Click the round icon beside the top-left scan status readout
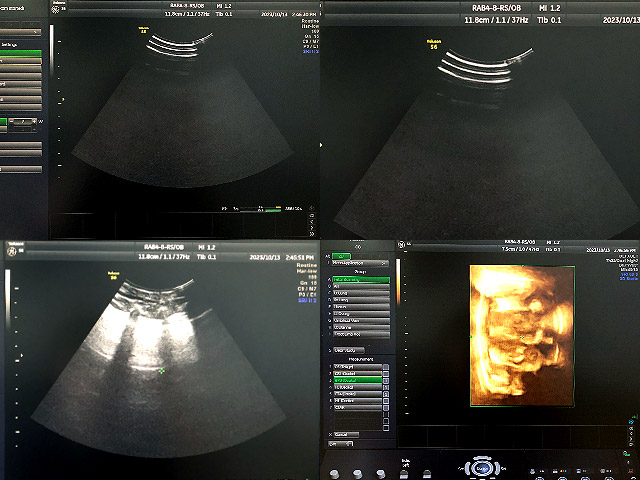The image size is (640, 480). 312,208
